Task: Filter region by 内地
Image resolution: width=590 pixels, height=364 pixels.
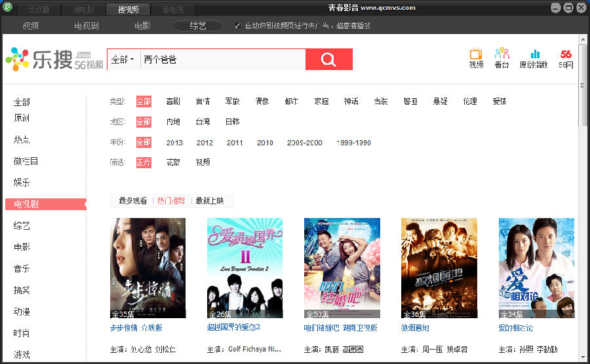Action: [173, 122]
